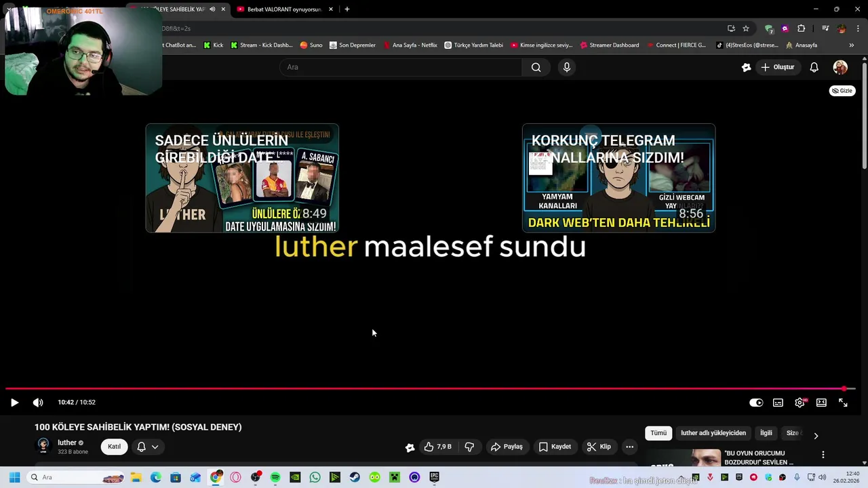
Task: Focus the YouTube 'Ara' search field
Action: point(401,67)
